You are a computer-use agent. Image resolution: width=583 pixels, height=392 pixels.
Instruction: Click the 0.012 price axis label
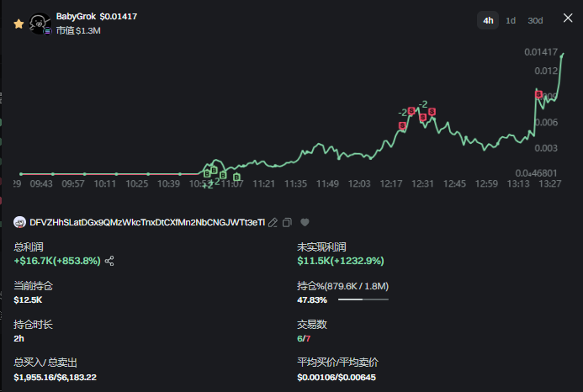pyautogui.click(x=546, y=71)
